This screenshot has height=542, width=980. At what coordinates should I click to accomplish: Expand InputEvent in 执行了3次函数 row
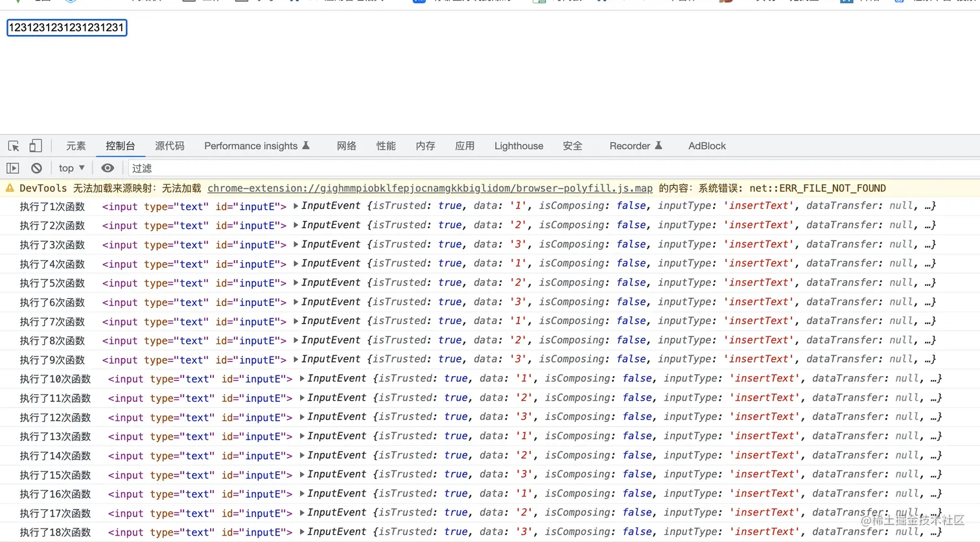296,244
